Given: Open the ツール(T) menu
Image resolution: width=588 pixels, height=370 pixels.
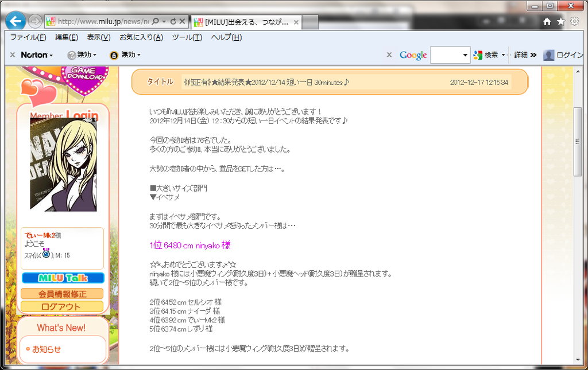Looking at the screenshot, I should click(x=187, y=37).
